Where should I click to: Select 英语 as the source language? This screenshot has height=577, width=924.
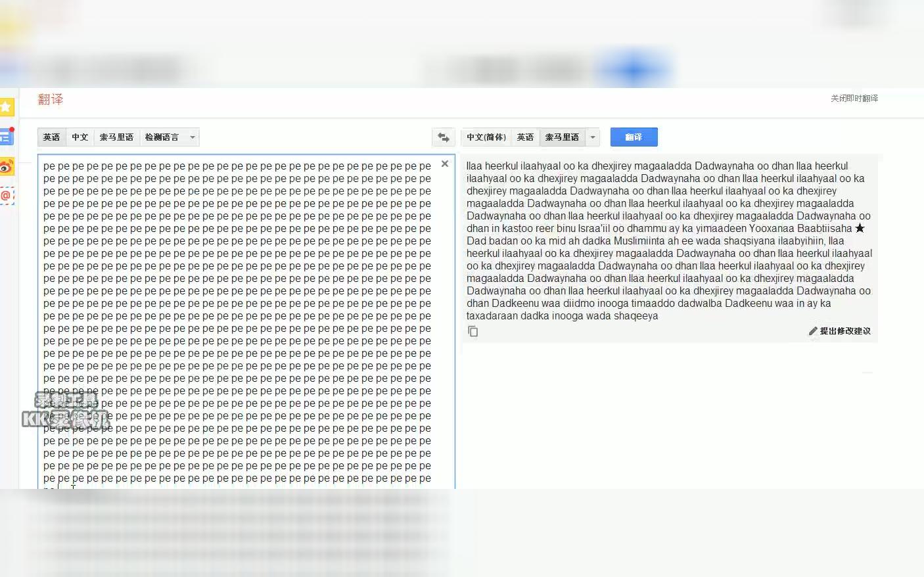52,137
